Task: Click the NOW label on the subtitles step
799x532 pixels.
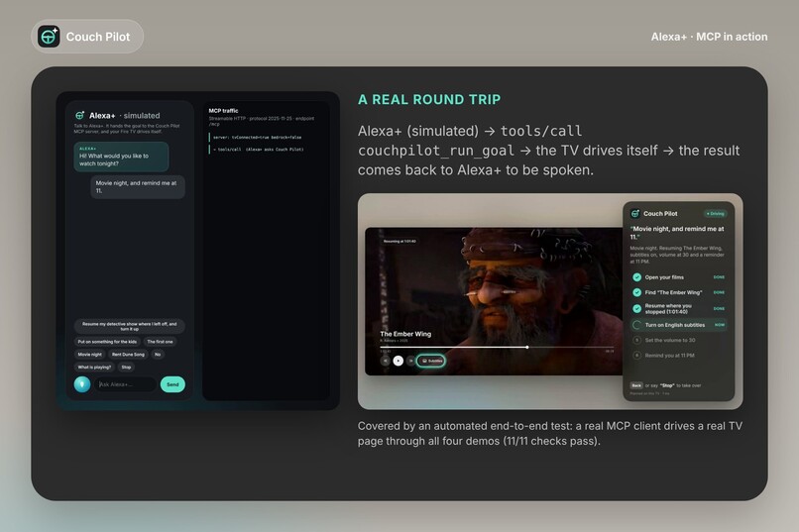Action: pyautogui.click(x=720, y=325)
